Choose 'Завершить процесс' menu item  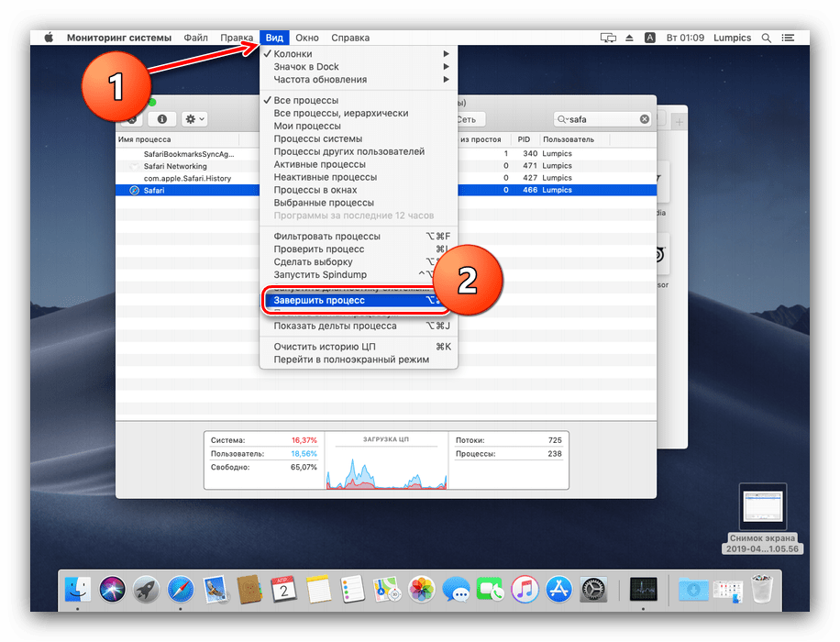319,300
